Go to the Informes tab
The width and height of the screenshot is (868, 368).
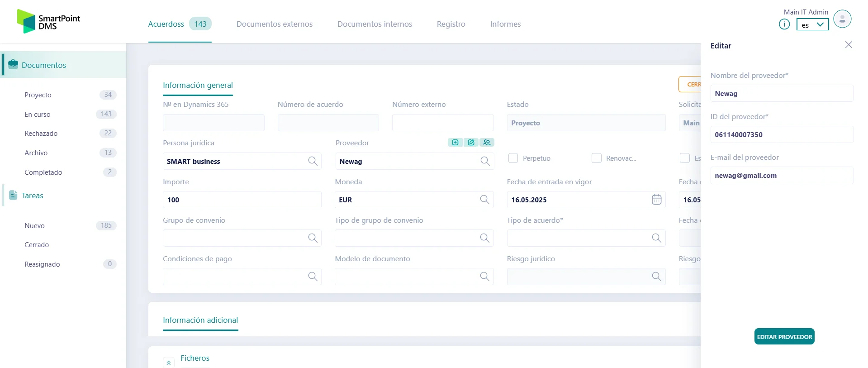tap(505, 24)
